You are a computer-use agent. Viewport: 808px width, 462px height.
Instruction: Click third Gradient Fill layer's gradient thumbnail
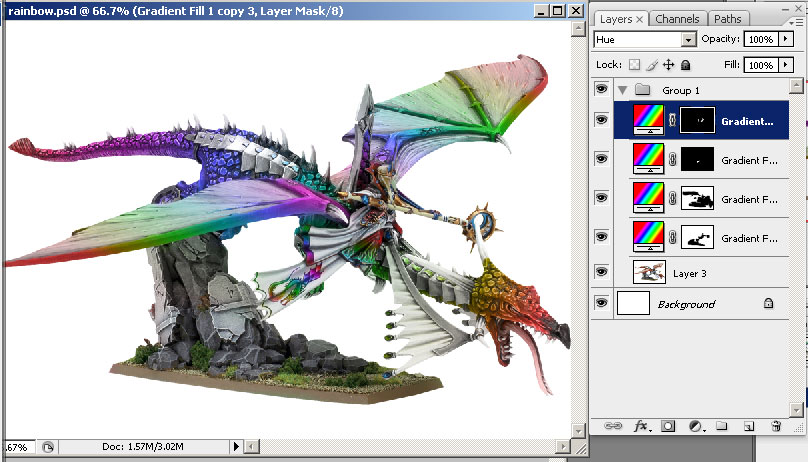coord(648,198)
